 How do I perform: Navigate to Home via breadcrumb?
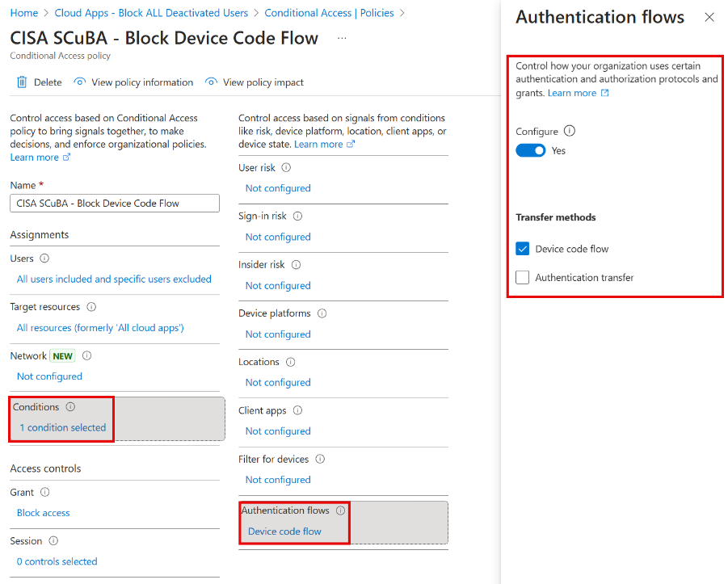pyautogui.click(x=23, y=12)
